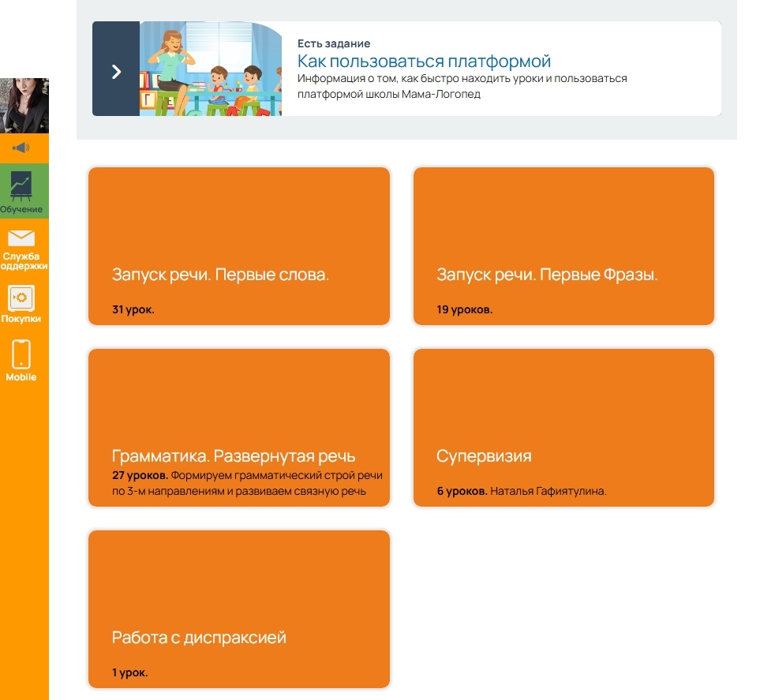Select the Покупки menu label
This screenshot has height=700, width=760.
click(x=21, y=319)
